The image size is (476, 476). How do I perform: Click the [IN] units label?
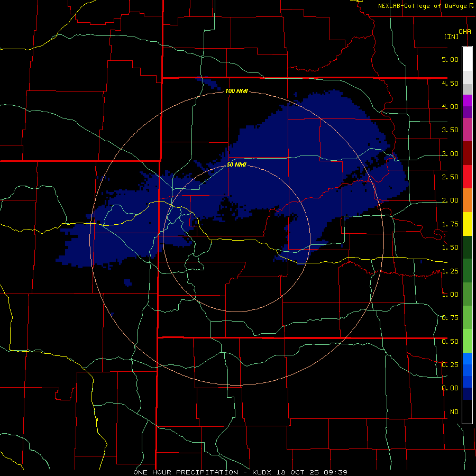[x=452, y=36]
